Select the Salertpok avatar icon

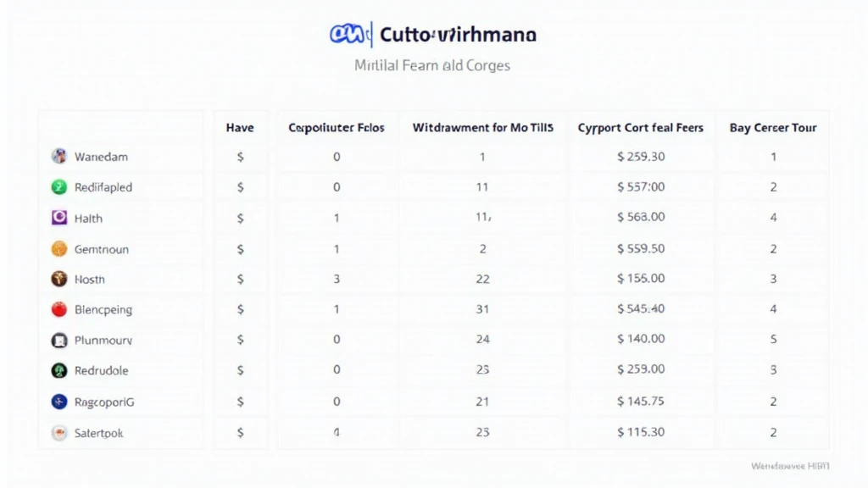click(59, 433)
